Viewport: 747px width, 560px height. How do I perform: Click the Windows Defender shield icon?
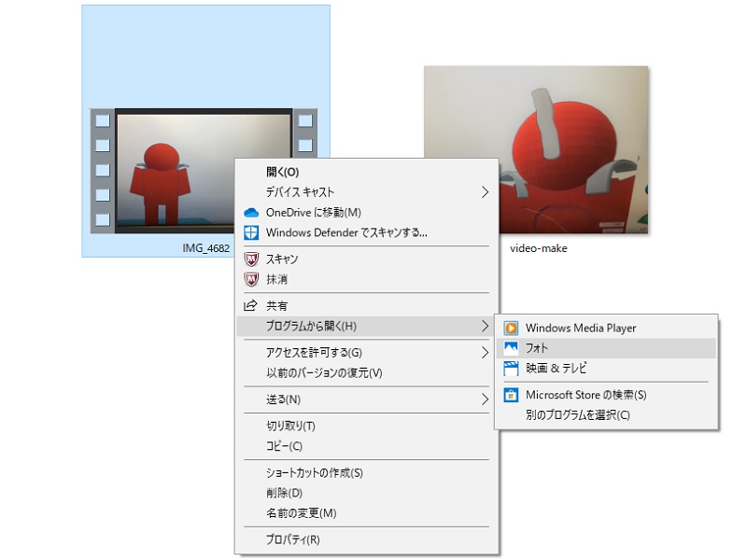(x=251, y=232)
